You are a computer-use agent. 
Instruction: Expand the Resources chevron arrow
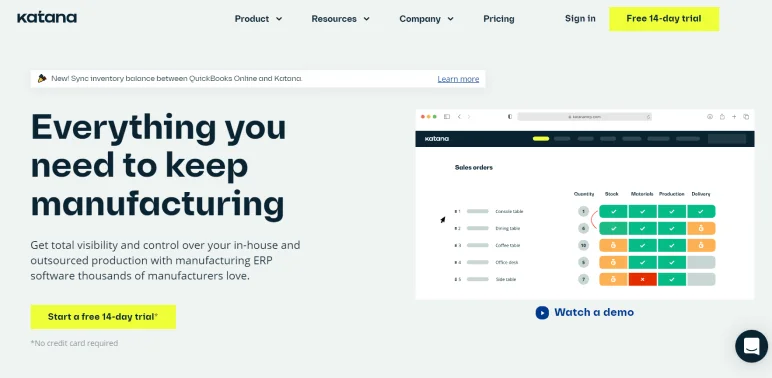(366, 19)
